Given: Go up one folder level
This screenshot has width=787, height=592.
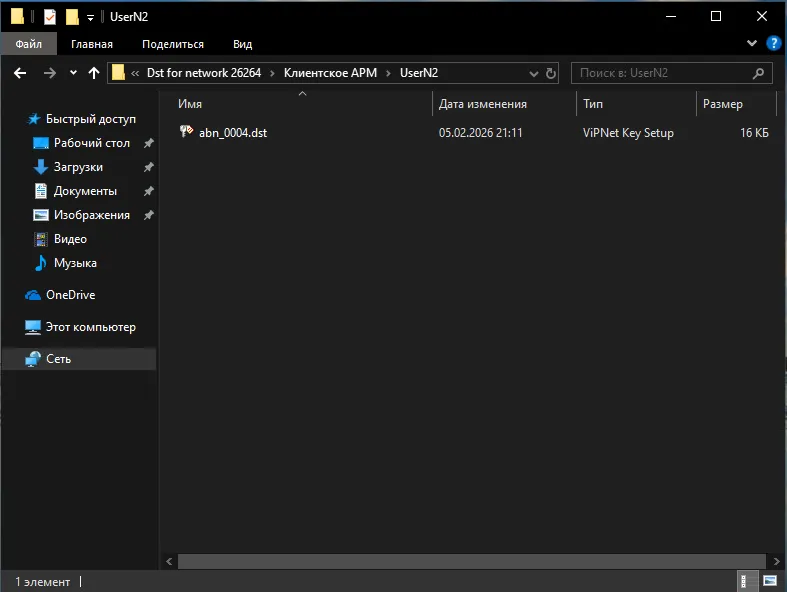Looking at the screenshot, I should click(94, 73).
